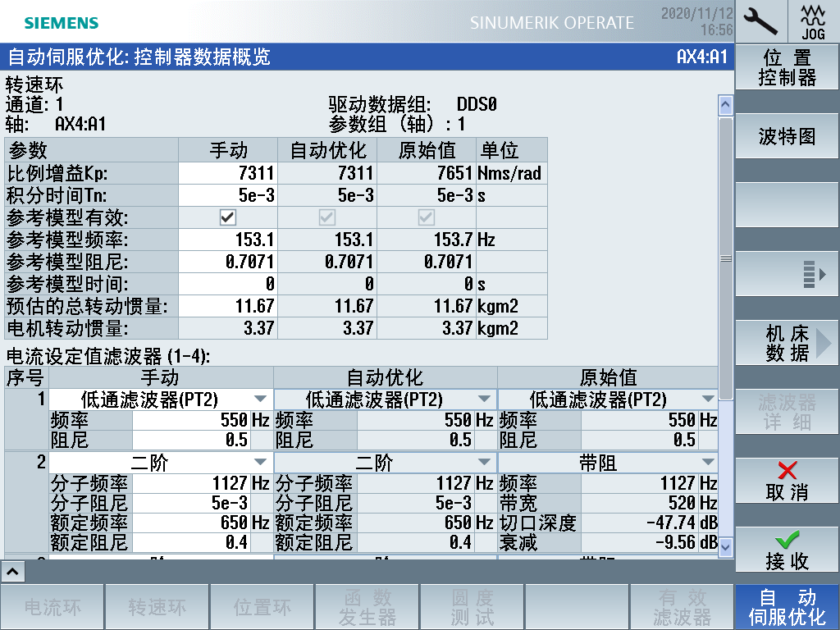Open original filter 2 带阻 dropdown
The image size is (840, 630).
coord(708,463)
